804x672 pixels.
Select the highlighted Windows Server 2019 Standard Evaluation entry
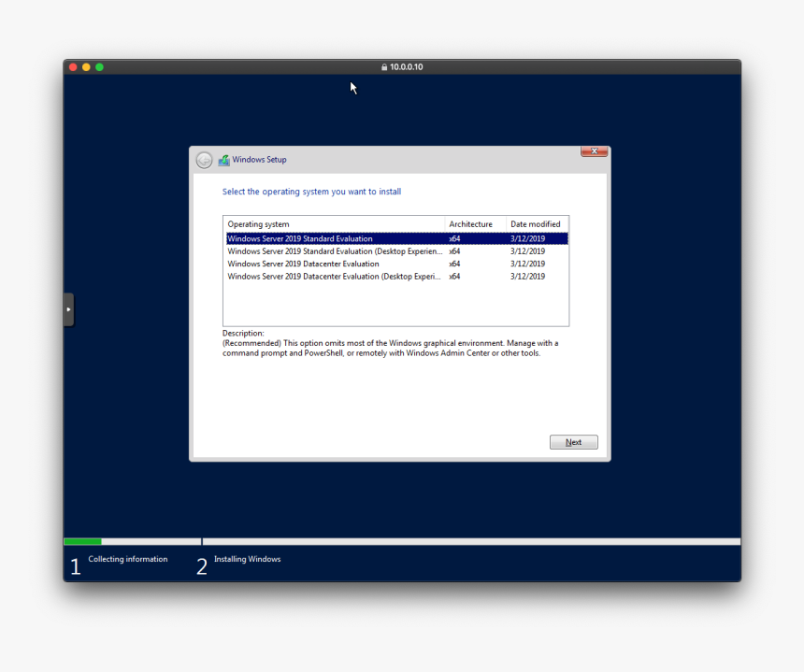(x=299, y=238)
